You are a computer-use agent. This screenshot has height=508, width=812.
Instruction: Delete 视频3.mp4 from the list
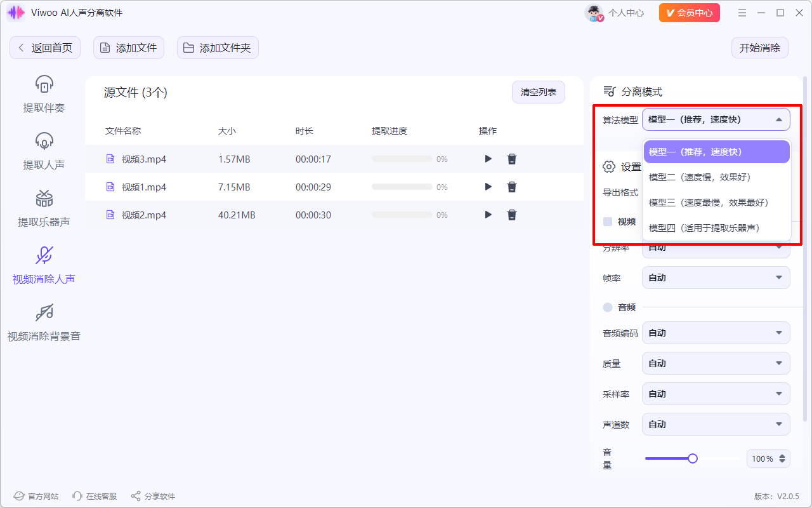[x=512, y=159]
